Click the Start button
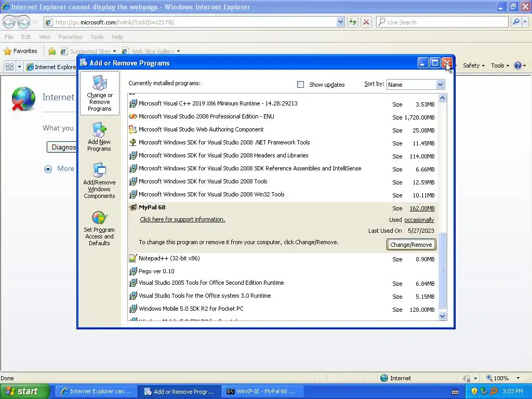The image size is (532, 399). click(x=24, y=391)
